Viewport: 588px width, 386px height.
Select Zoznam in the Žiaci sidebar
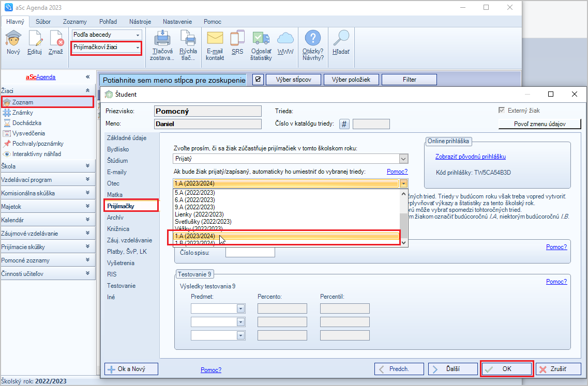tap(48, 102)
